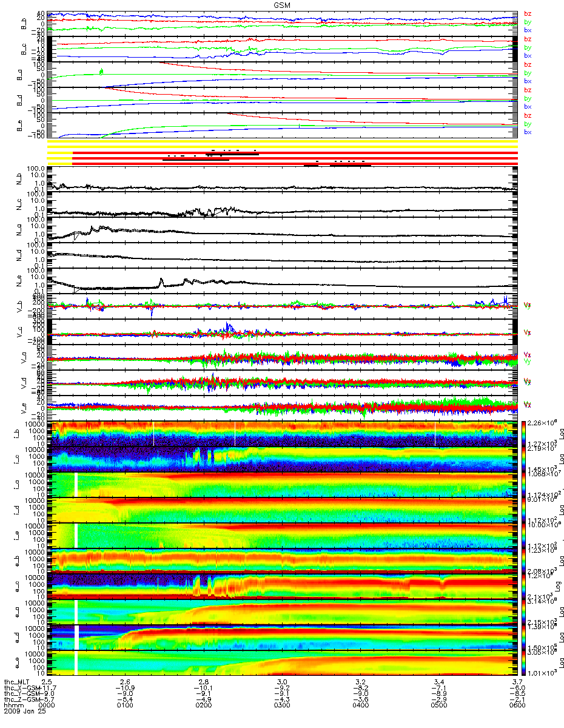Screen dimensions: 564x728
Task: Click the thc_X-GSM row label
Action: (x=22, y=689)
